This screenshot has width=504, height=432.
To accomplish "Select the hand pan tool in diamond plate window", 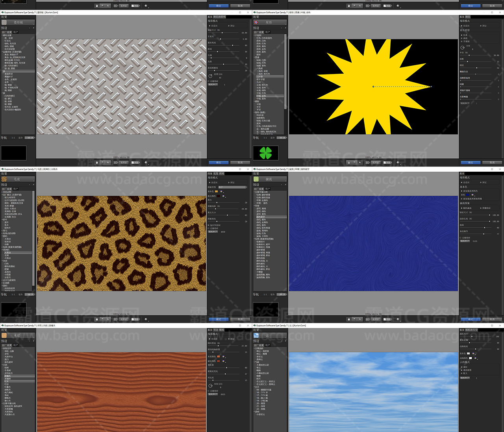I will (97, 162).
